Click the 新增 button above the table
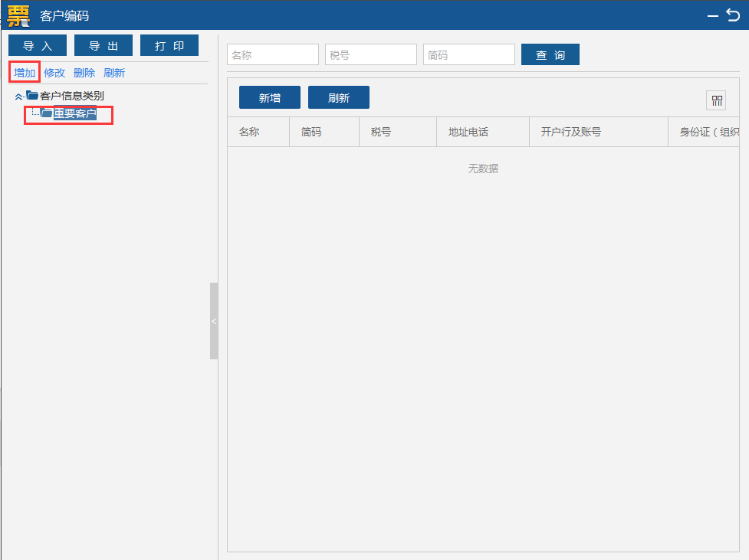This screenshot has width=749, height=560. point(270,97)
